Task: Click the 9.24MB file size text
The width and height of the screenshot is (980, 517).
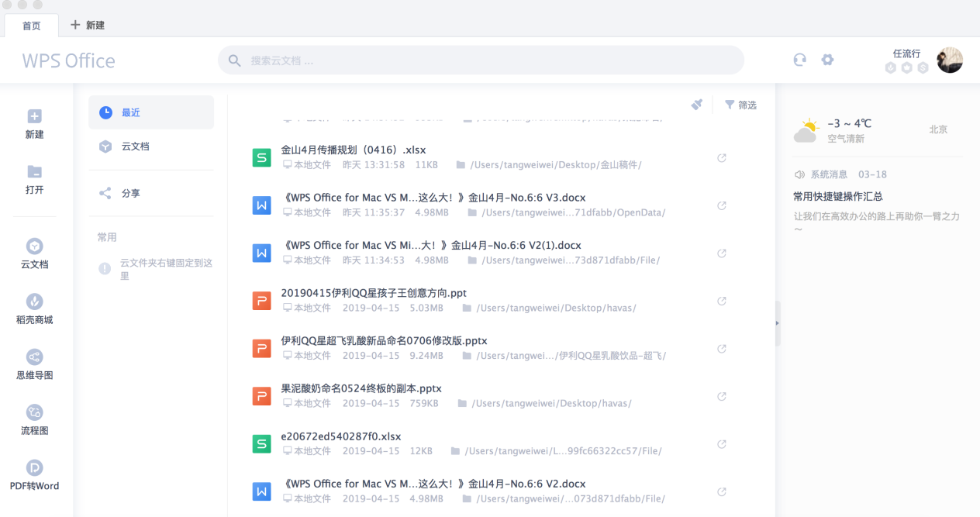Action: (x=426, y=356)
